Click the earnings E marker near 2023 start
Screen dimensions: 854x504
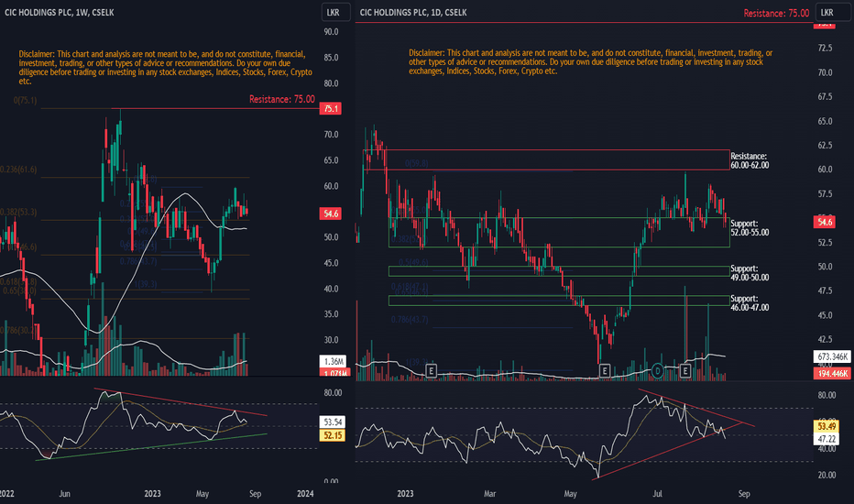point(431,372)
